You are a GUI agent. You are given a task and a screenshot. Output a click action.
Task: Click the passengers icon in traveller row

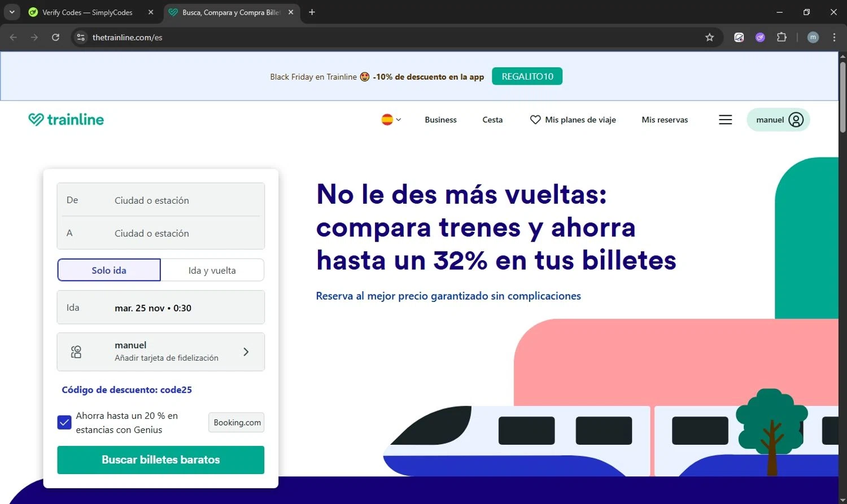(76, 352)
